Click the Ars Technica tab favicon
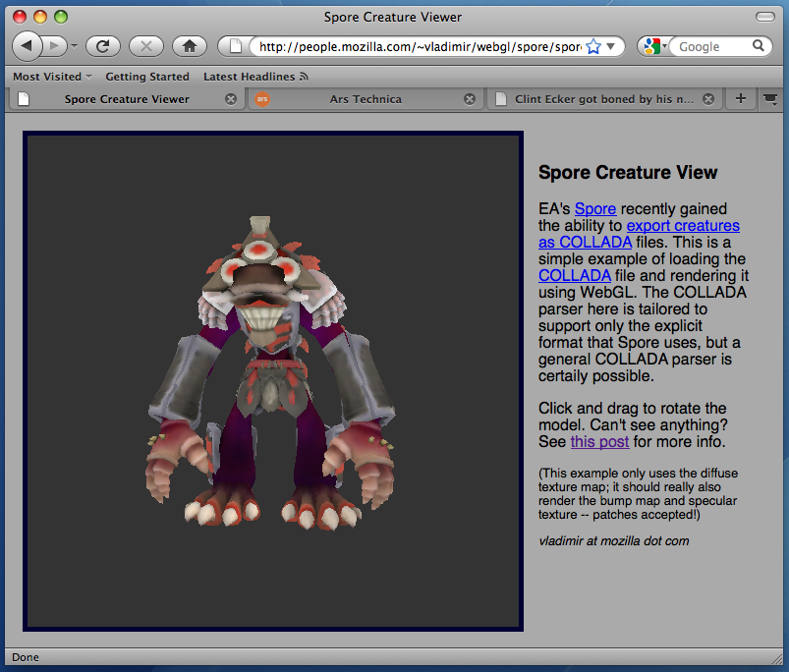 coord(262,99)
